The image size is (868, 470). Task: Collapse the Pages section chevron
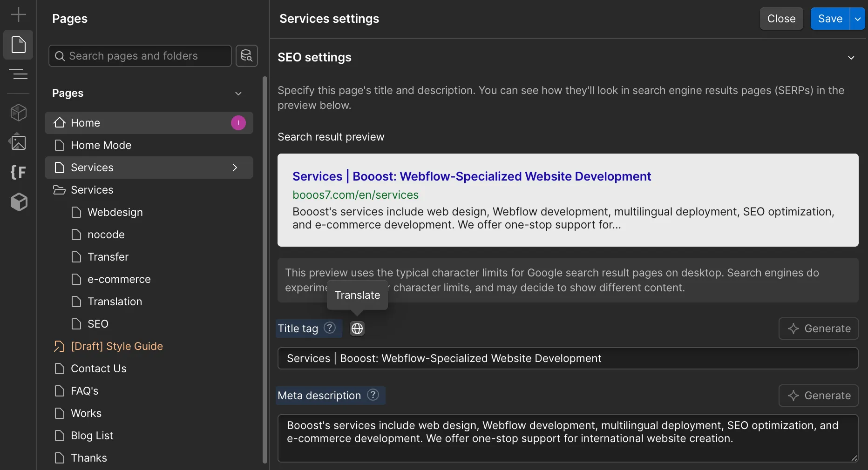(x=238, y=94)
